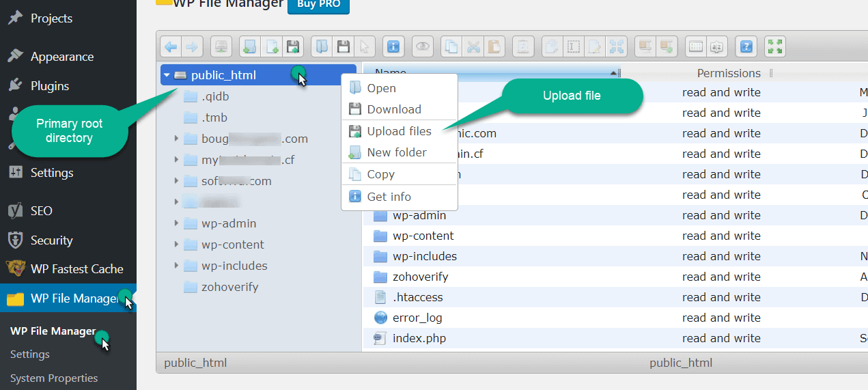Toggle fullscreen with the green arrows icon
This screenshot has width=868, height=390.
click(775, 46)
